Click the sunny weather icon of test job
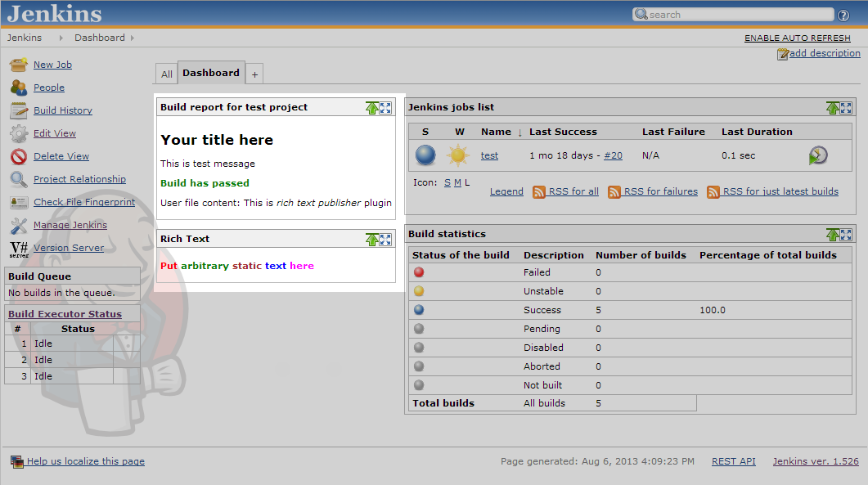Screen dimensions: 868x485 pyautogui.click(x=458, y=155)
